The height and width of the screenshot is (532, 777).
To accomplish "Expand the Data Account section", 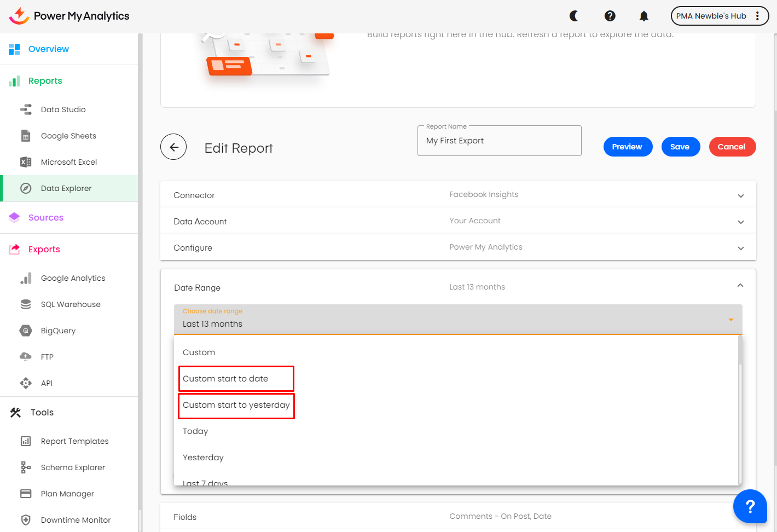I will coord(740,222).
